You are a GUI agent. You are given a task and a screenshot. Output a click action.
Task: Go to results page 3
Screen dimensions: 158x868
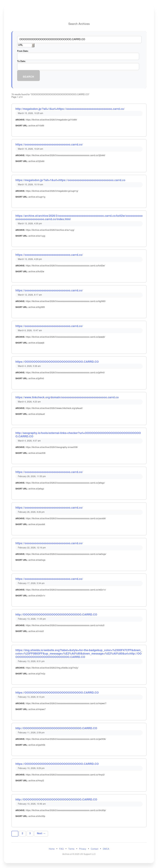(x=30, y=833)
